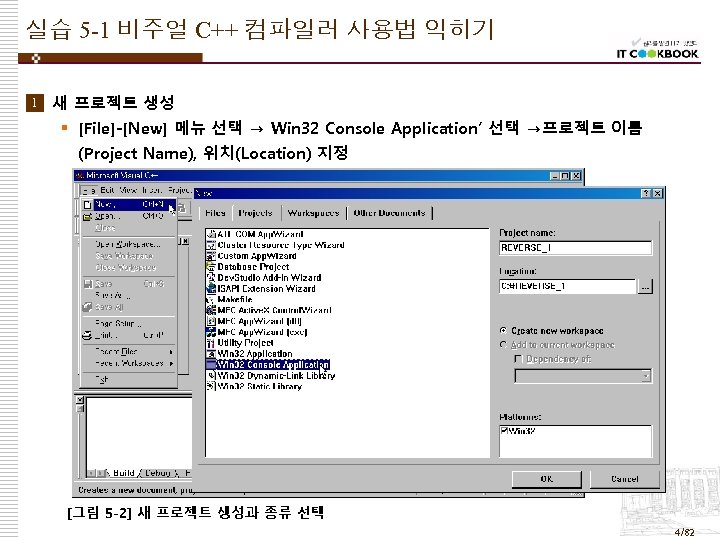Switch to the Files tab
Viewport: 720px width, 540px height.
pos(215,213)
